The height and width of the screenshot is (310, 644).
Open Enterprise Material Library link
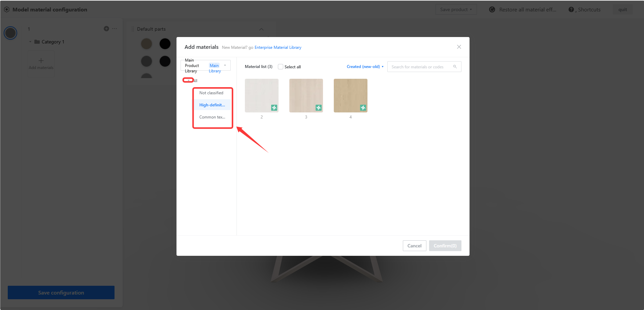coord(278,47)
